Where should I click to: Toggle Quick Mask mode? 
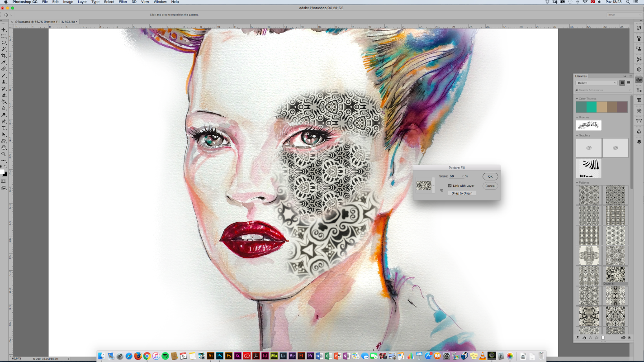pos(4,181)
